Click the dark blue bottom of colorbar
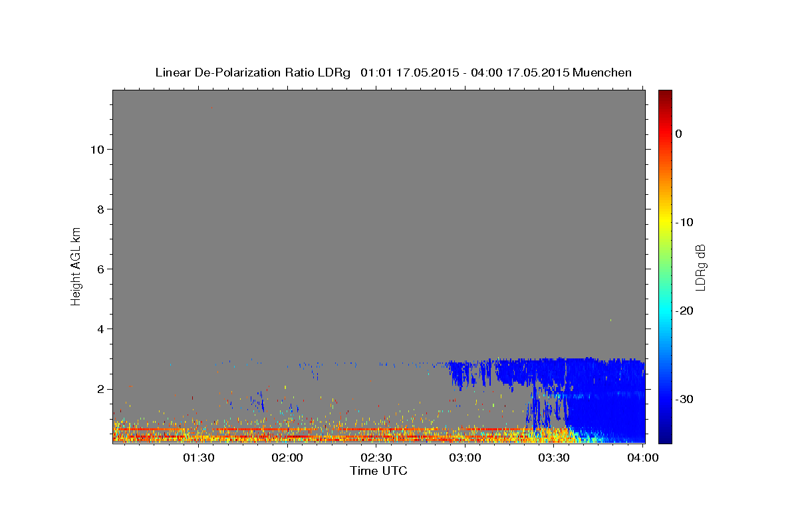The height and width of the screenshot is (532, 798). 664,436
